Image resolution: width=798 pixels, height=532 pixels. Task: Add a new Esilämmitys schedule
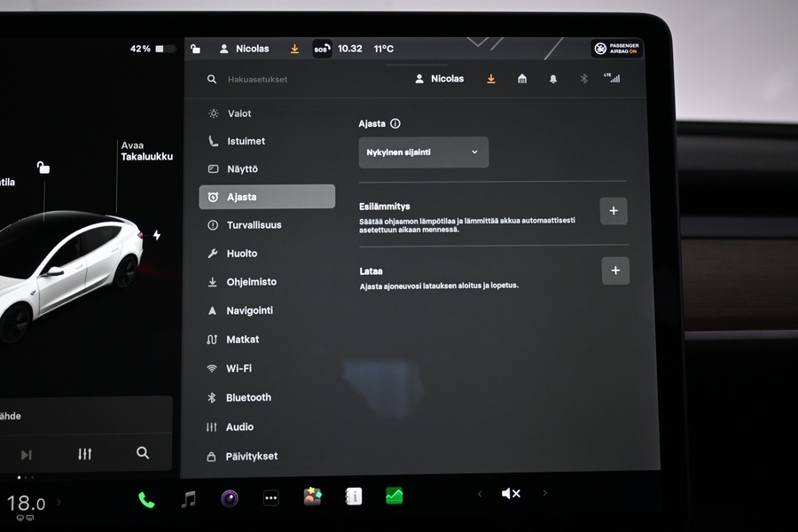614,211
